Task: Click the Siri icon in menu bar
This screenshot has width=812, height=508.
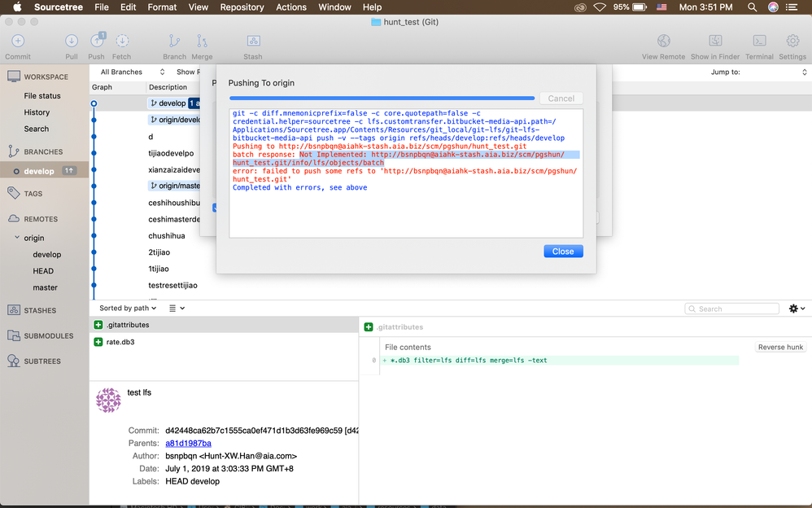Action: (773, 7)
